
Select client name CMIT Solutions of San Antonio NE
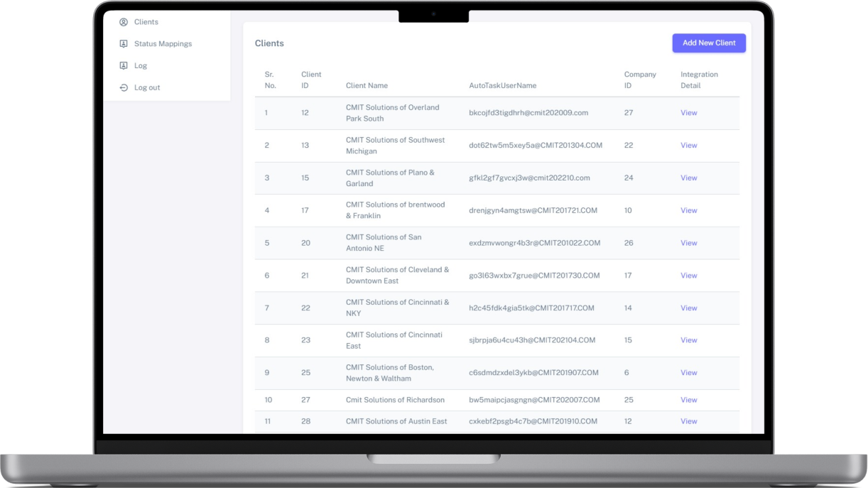click(384, 243)
